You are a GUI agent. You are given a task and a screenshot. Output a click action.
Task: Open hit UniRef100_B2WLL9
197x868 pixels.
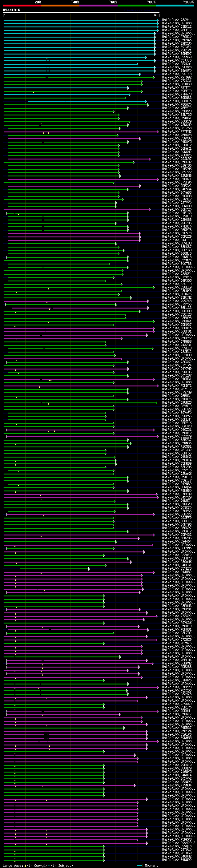pyautogui.click(x=177, y=287)
